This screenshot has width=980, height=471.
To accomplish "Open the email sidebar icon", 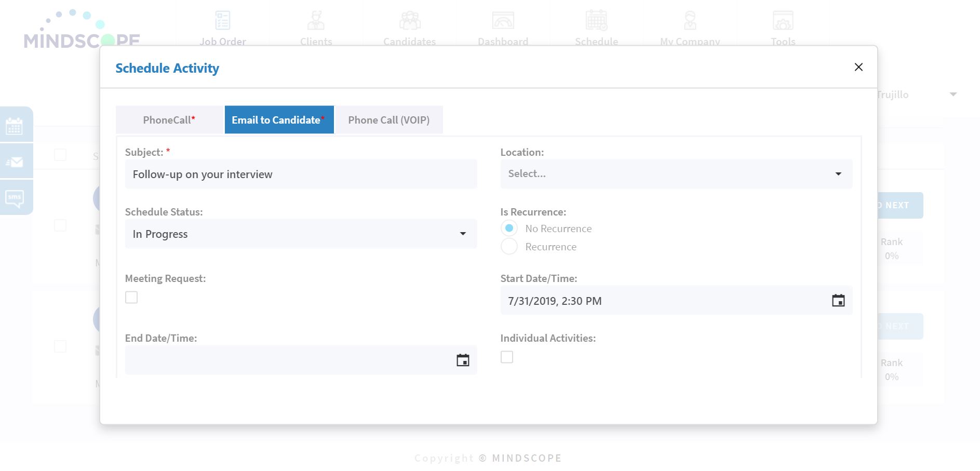I will tap(15, 162).
